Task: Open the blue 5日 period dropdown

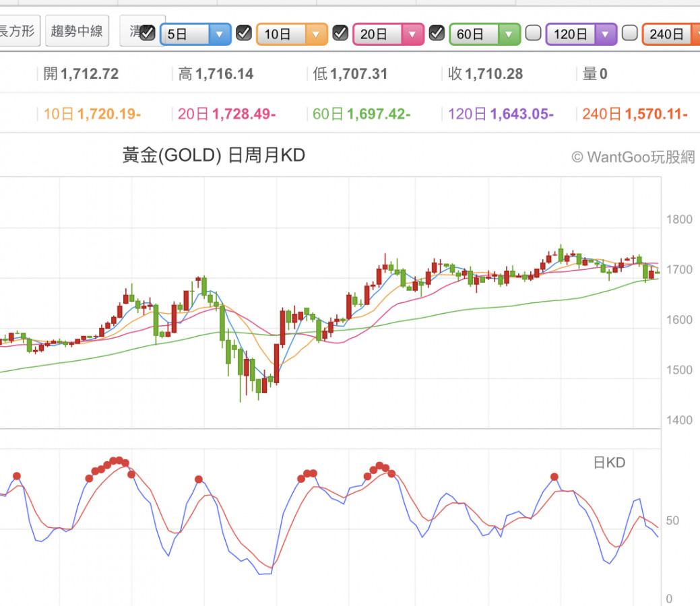Action: (195, 34)
